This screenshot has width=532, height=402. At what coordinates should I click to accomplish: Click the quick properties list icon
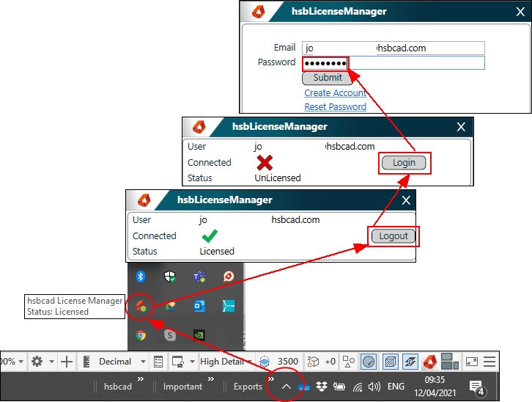[158, 362]
